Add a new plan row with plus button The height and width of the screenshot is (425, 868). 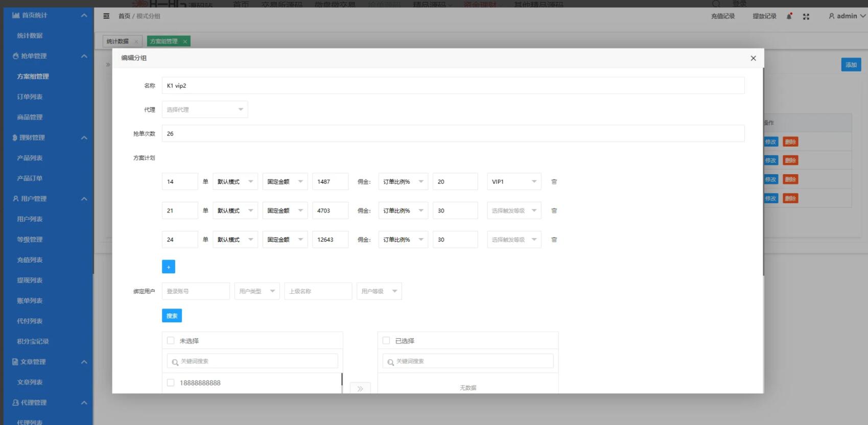click(x=168, y=267)
